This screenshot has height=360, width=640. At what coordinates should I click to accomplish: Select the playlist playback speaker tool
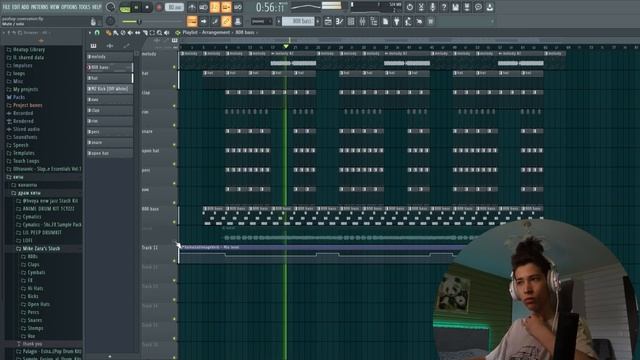coord(167,33)
